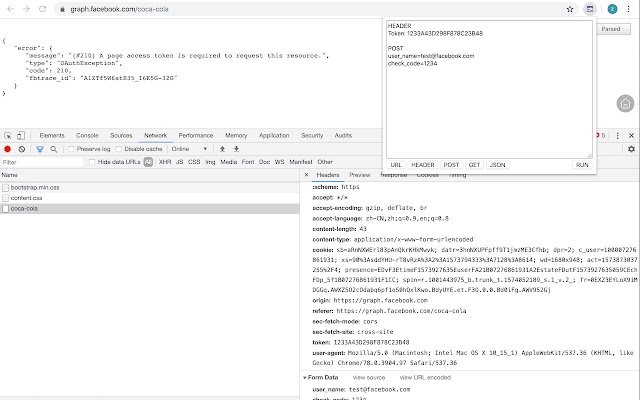The width and height of the screenshot is (640, 400).
Task: Click HEADER button in extension popup
Action: [422, 165]
